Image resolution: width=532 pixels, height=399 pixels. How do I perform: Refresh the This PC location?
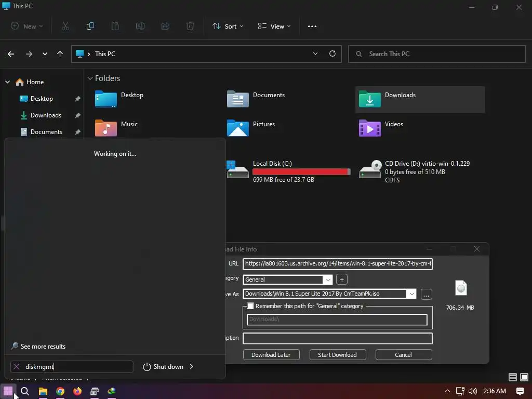point(332,54)
